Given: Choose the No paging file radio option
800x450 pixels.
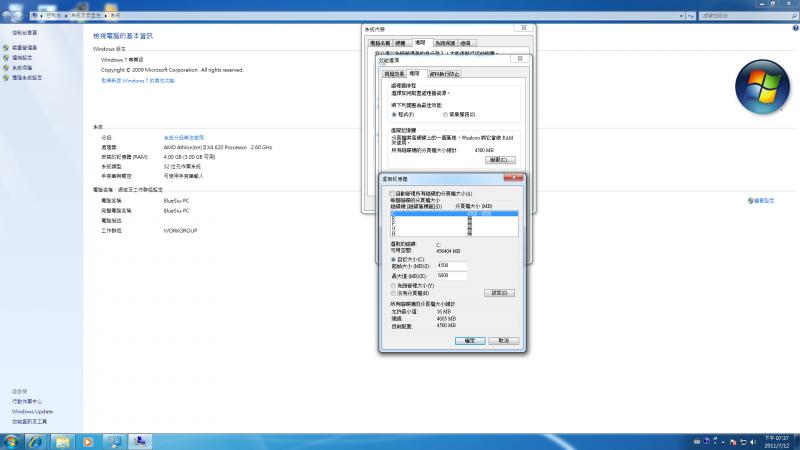Looking at the screenshot, I should tap(393, 292).
